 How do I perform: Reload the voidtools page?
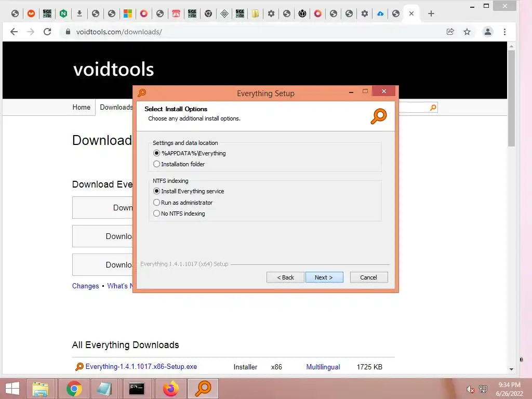click(x=47, y=32)
